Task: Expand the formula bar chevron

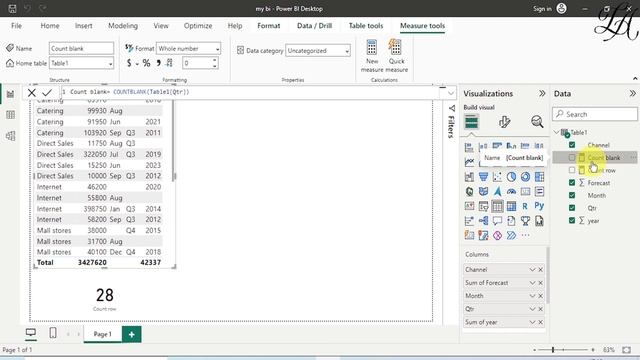Action: pos(451,93)
